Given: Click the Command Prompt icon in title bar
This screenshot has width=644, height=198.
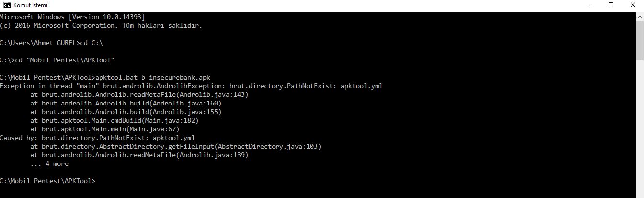Looking at the screenshot, I should click(x=7, y=5).
